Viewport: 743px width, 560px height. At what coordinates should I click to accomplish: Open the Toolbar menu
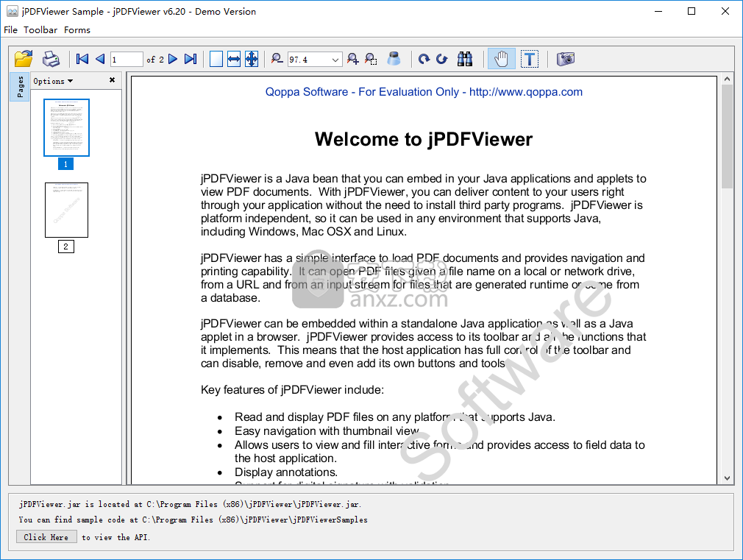pos(40,30)
